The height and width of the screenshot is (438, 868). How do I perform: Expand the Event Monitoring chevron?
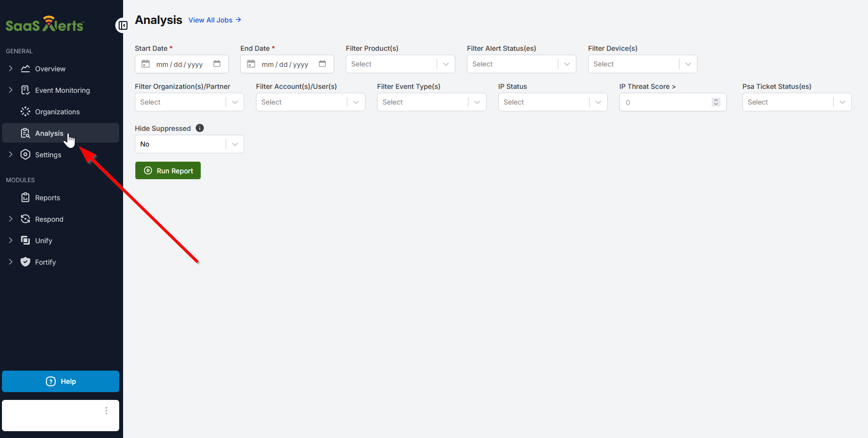tap(11, 90)
